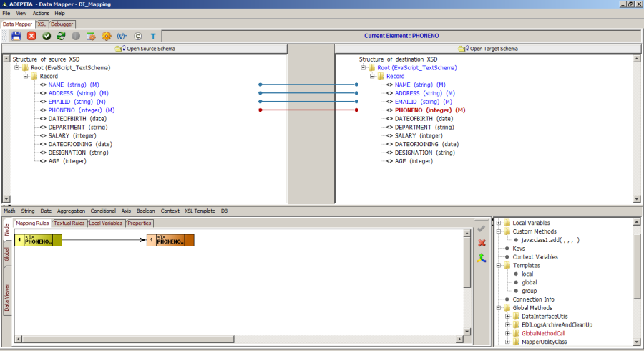Click the red X close icon in toolbar
Screen dimensions: 644x351
31,35
